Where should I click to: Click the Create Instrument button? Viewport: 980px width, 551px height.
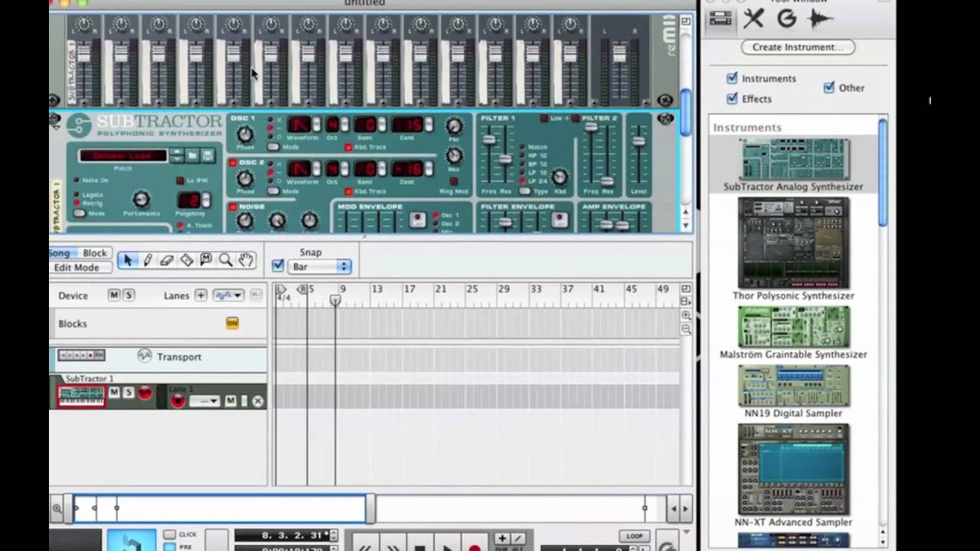click(x=798, y=47)
